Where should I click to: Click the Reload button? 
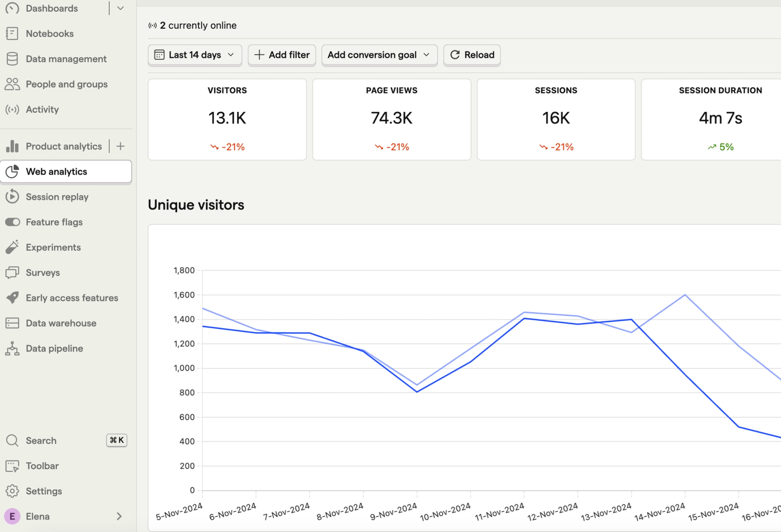pos(472,55)
